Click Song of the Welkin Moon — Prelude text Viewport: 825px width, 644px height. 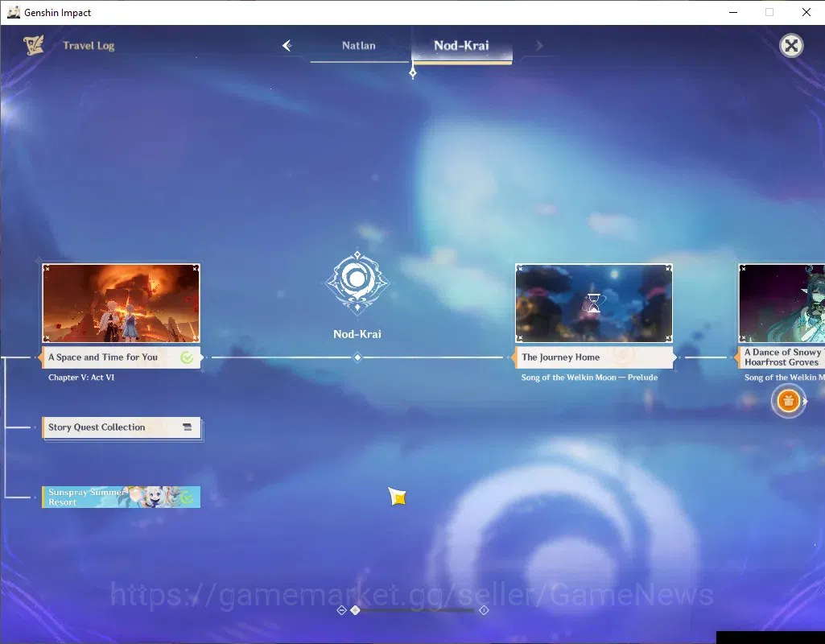point(589,378)
